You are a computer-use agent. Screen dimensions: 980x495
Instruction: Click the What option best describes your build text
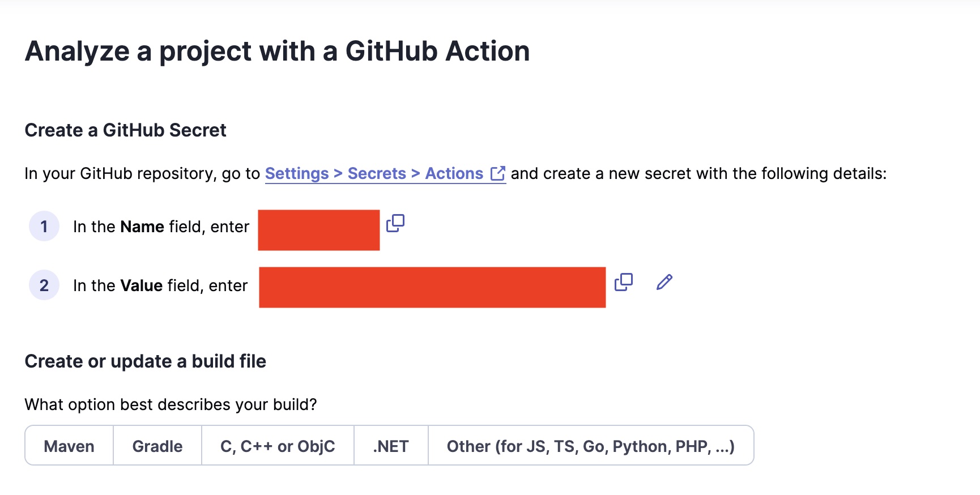coord(171,404)
